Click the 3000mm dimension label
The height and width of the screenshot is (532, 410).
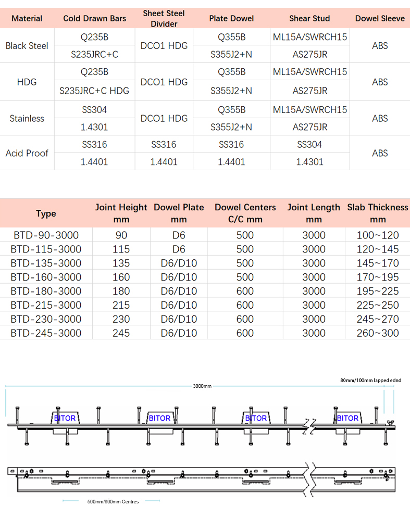click(202, 386)
